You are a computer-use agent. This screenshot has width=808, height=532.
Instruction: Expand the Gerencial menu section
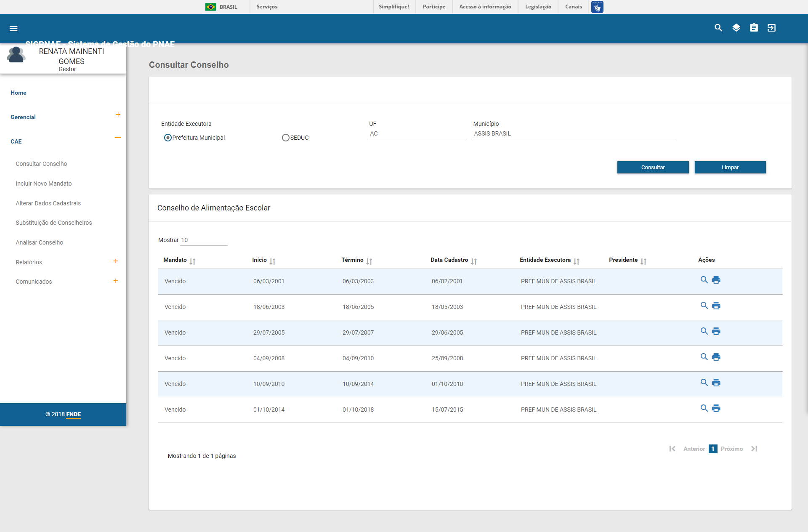tap(118, 114)
